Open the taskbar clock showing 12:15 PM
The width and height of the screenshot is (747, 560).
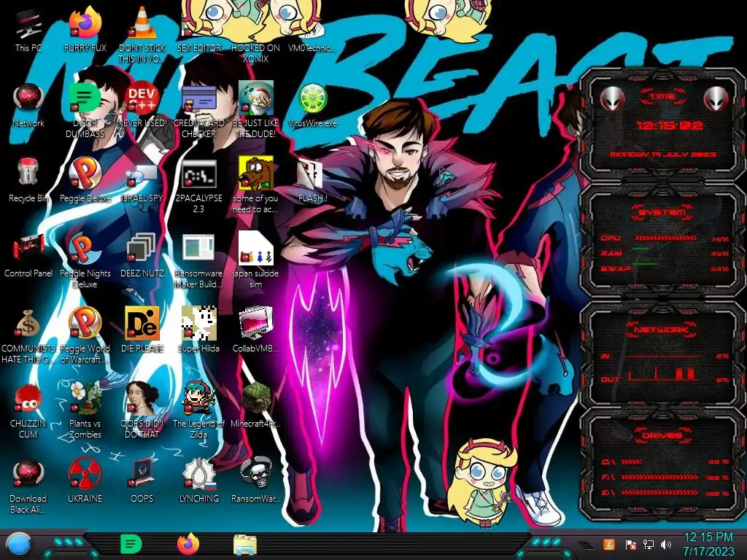(708, 544)
